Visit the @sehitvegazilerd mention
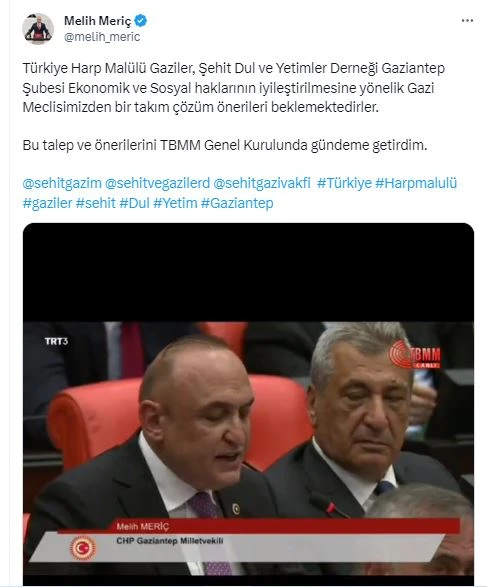The height and width of the screenshot is (587, 487). point(158,183)
